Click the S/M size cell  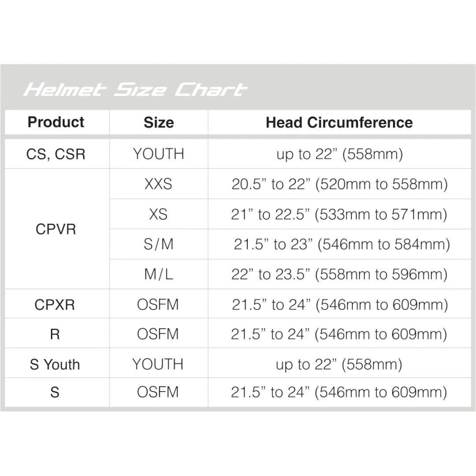[x=158, y=244]
